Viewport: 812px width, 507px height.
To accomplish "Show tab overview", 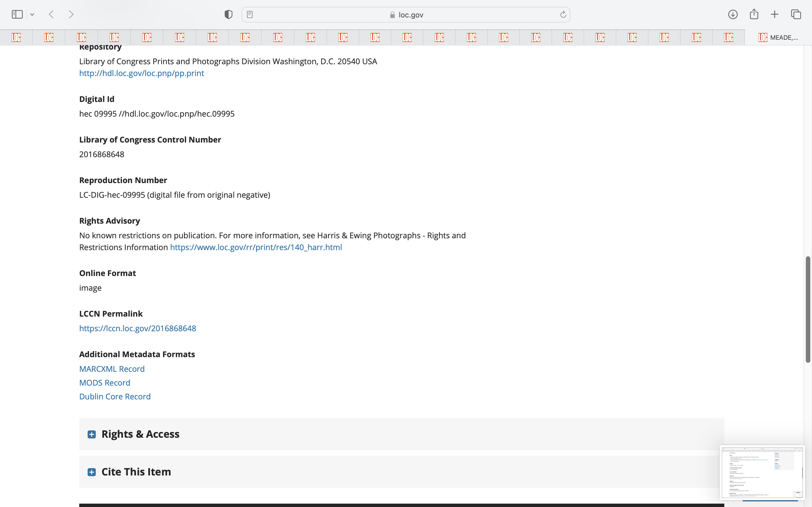I will point(796,14).
